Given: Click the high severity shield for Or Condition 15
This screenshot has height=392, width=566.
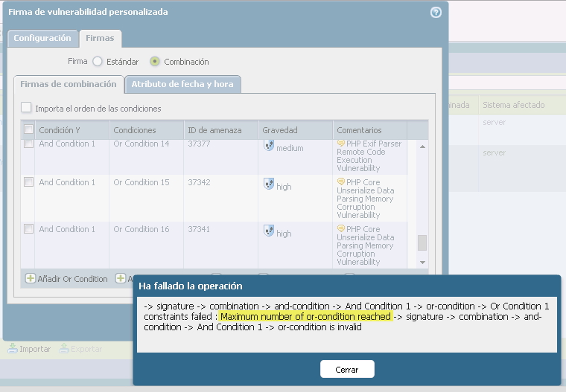Looking at the screenshot, I should click(269, 184).
